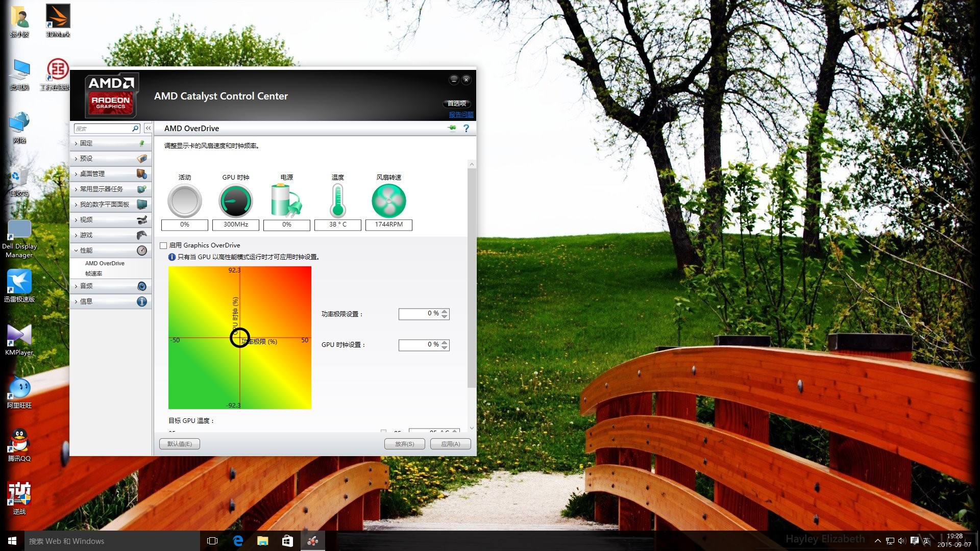980x551 pixels.
Task: Click the 电源 battery icon
Action: (x=286, y=201)
